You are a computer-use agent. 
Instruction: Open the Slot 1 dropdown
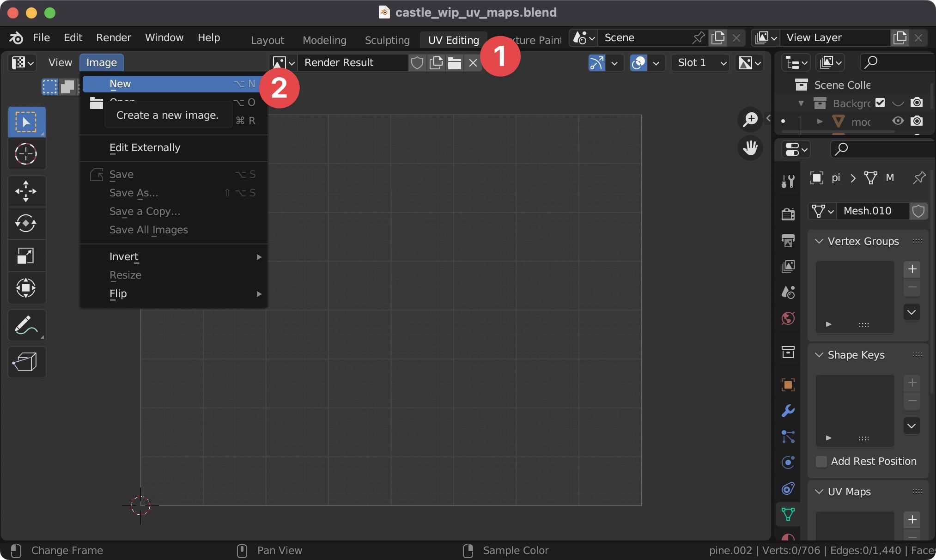coord(700,63)
